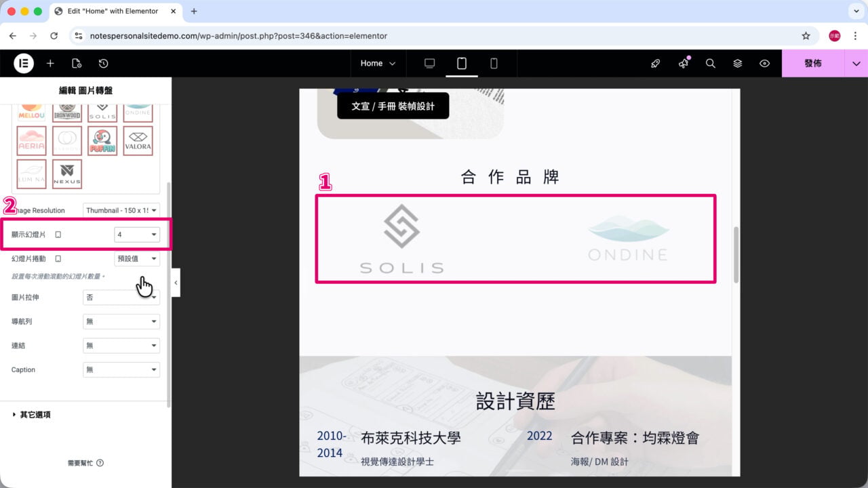Click the preview canvas vertical scrollbar
868x488 pixels.
coord(736,255)
